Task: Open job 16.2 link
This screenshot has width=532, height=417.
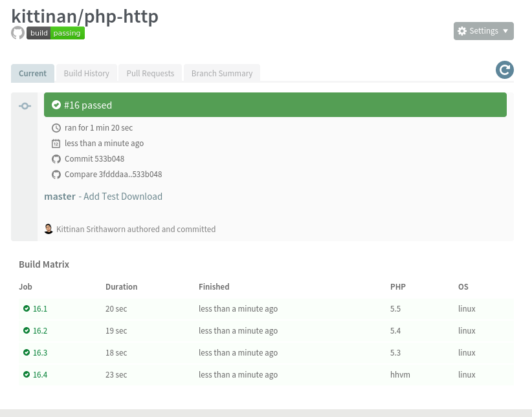Action: tap(40, 330)
